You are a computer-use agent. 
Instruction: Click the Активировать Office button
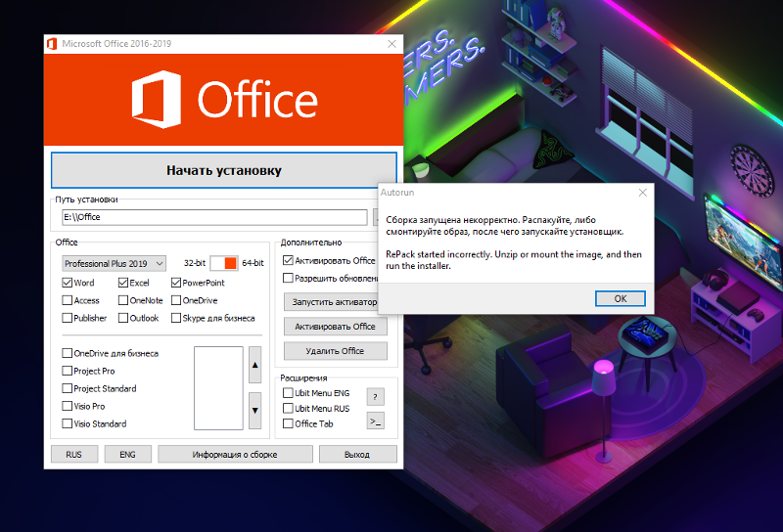click(x=335, y=327)
